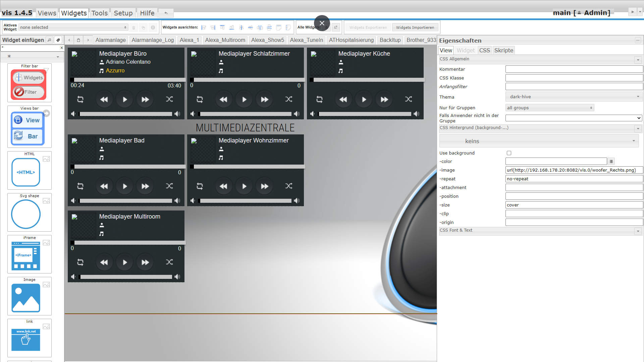Image resolution: width=644 pixels, height=362 pixels.
Task: Select the HTML widget thumbnail
Action: point(26,172)
